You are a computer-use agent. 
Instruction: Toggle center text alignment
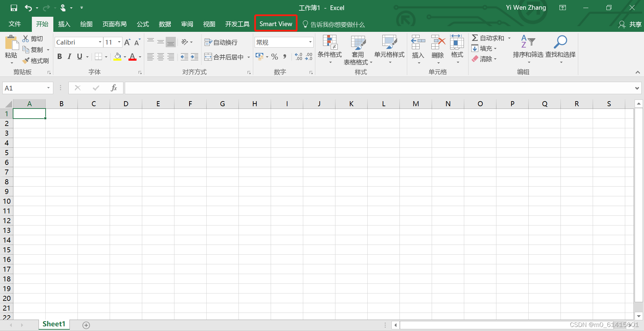click(160, 57)
